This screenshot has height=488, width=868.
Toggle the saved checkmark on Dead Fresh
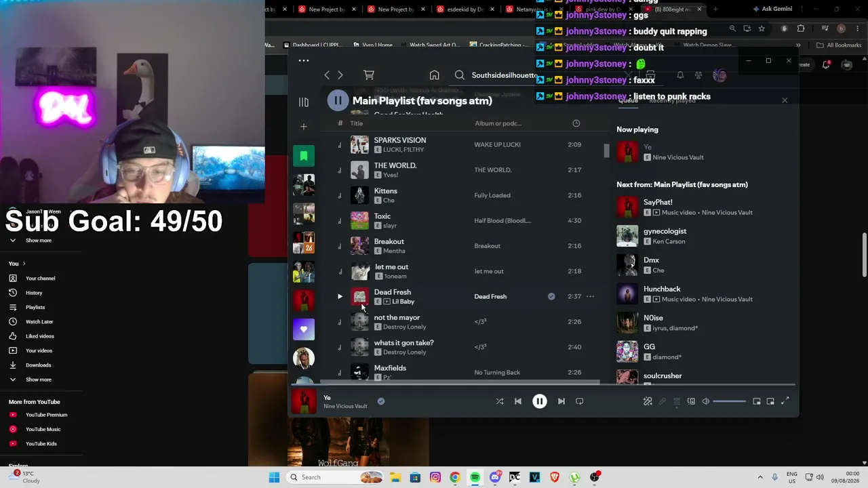pos(551,296)
